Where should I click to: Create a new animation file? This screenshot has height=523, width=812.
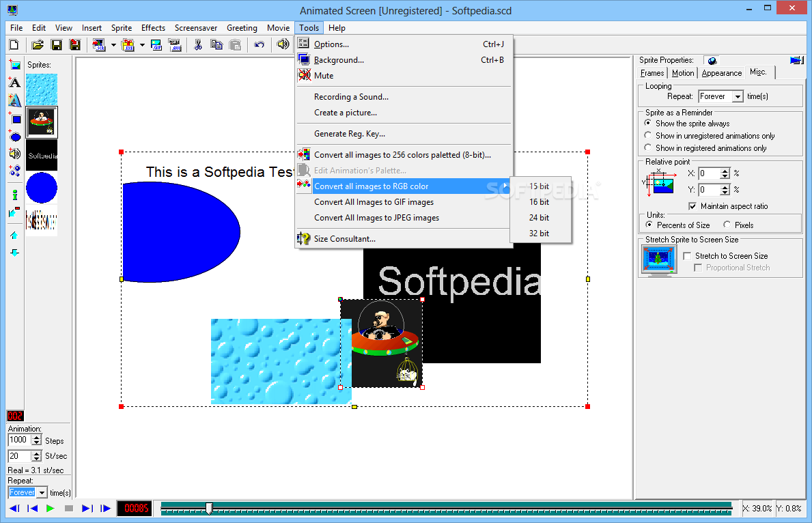[14, 45]
